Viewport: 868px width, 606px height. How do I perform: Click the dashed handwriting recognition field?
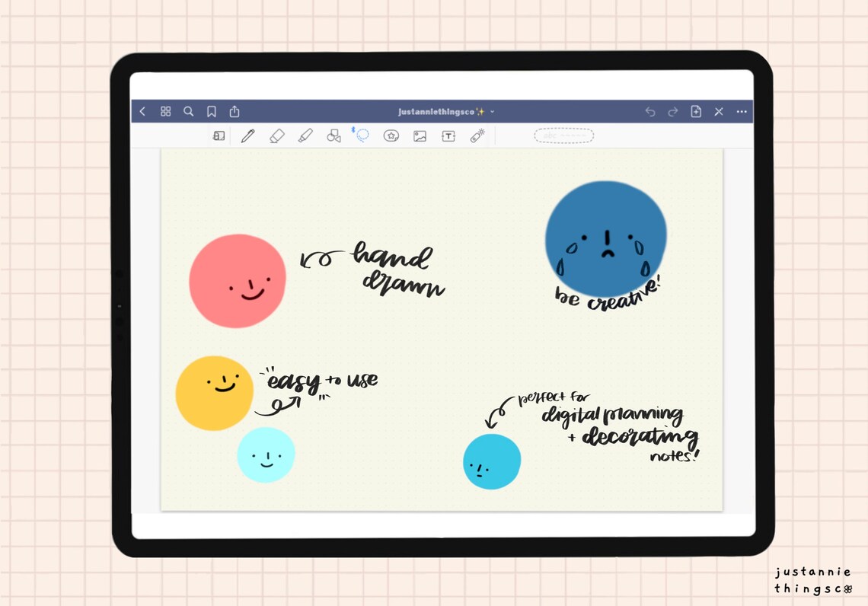[x=564, y=136]
